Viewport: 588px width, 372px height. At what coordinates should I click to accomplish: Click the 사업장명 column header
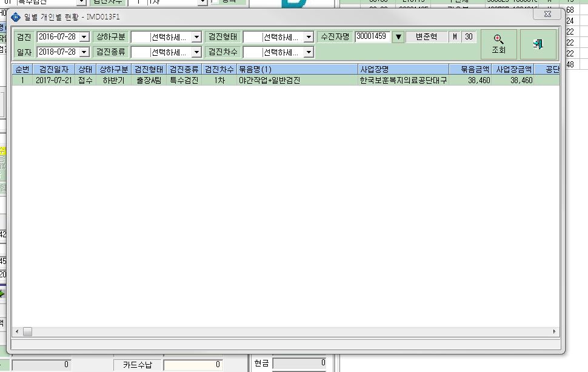[404, 69]
